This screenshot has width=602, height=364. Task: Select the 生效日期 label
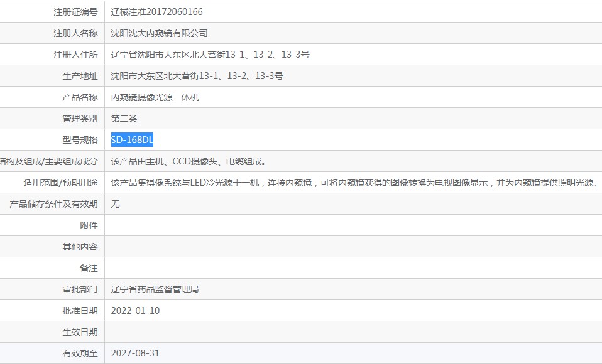pos(80,332)
